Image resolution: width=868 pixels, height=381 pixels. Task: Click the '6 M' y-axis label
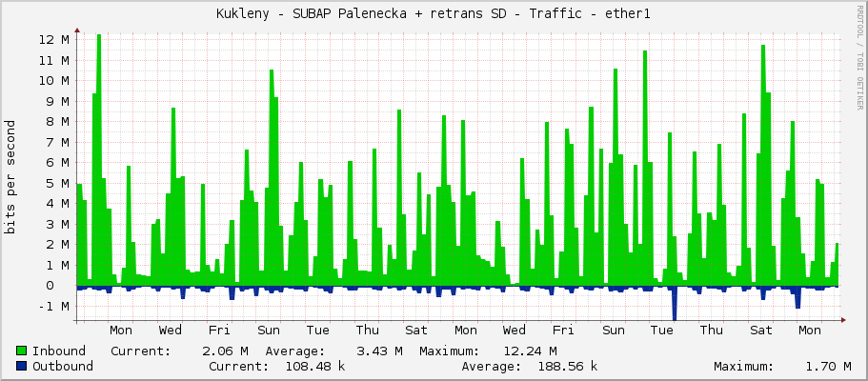pos(58,163)
